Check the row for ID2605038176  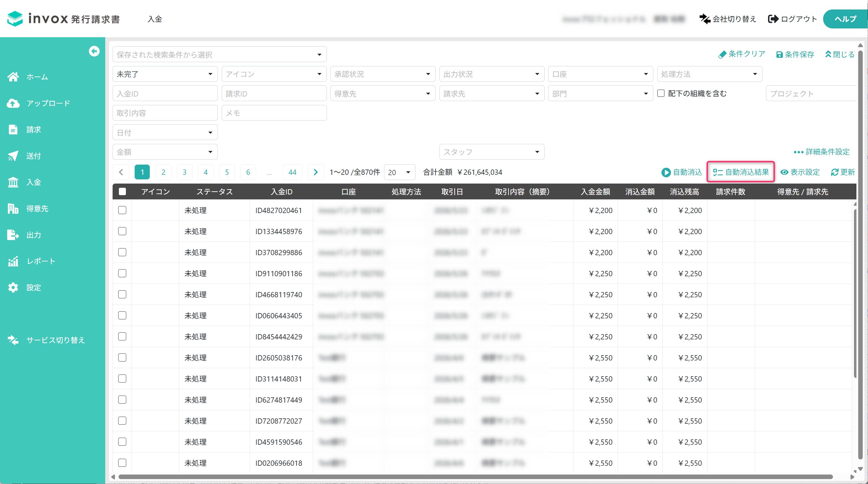point(122,357)
